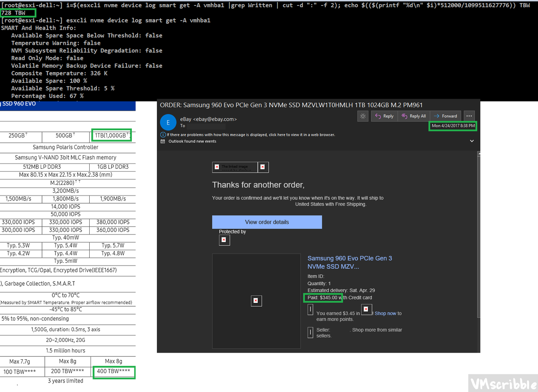538x392 pixels.
Task: Click the second small broken image next to linked image
Action: [x=263, y=167]
